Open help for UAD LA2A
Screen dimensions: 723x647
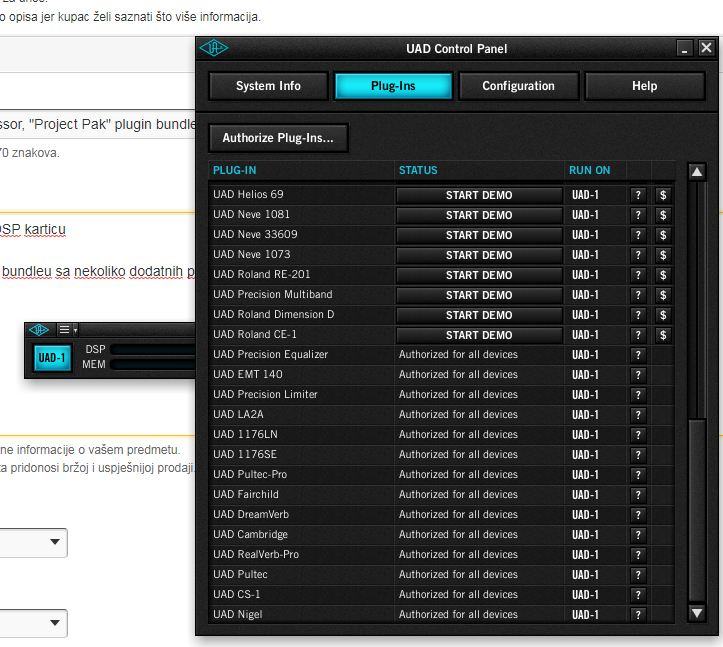point(638,415)
